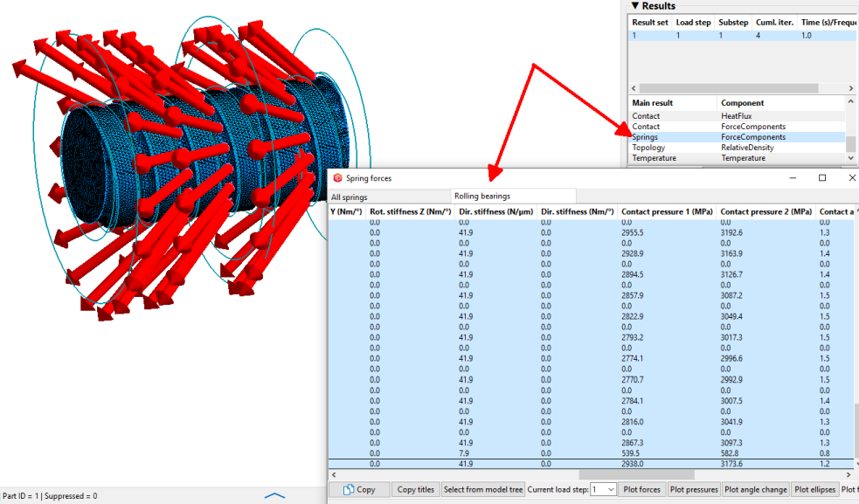
Task: Click contact pressure cell 3173.6
Action: (x=731, y=464)
